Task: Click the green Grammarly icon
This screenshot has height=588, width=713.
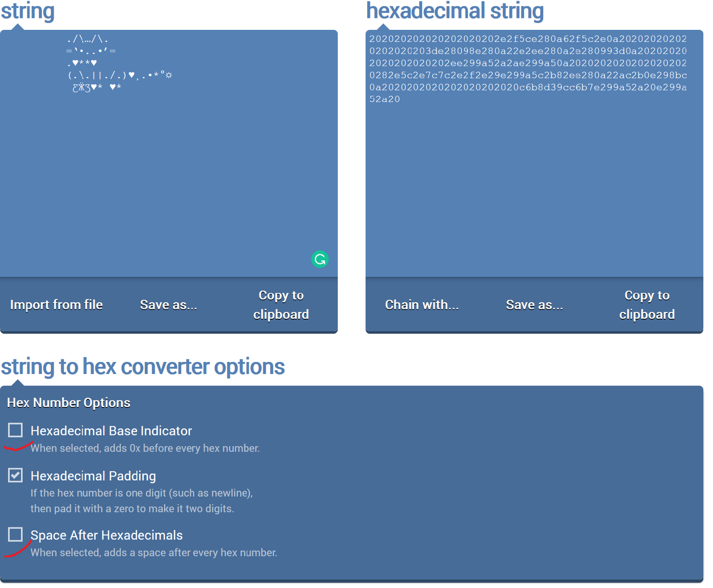Action: (320, 259)
